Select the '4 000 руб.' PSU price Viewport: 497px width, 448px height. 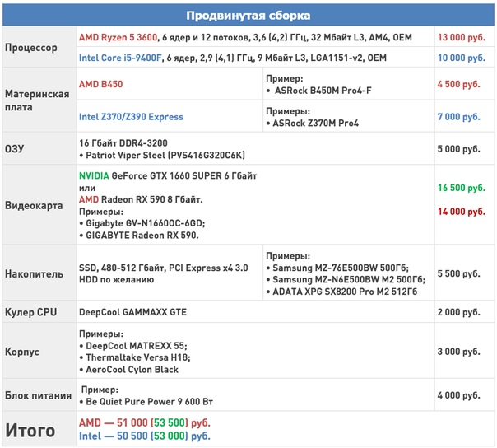pos(459,395)
